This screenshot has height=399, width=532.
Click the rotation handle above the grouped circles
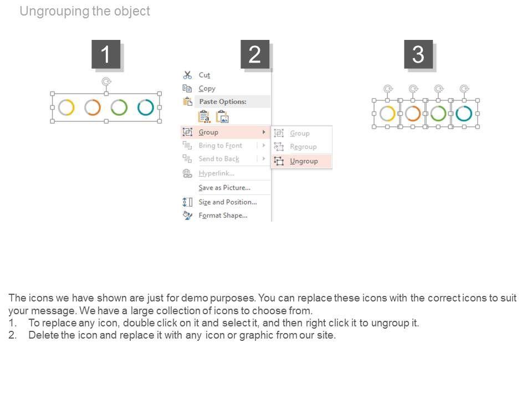click(x=106, y=82)
